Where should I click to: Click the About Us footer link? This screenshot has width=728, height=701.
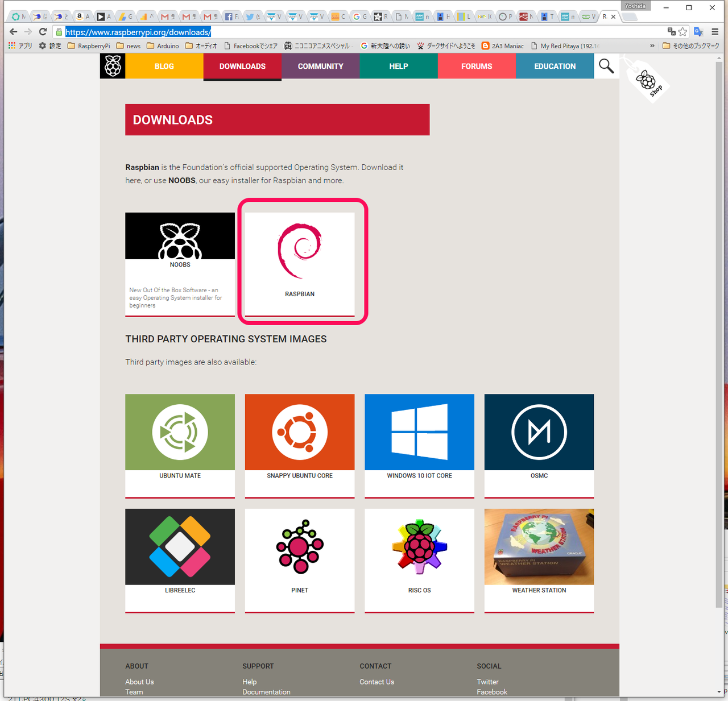[x=139, y=682]
